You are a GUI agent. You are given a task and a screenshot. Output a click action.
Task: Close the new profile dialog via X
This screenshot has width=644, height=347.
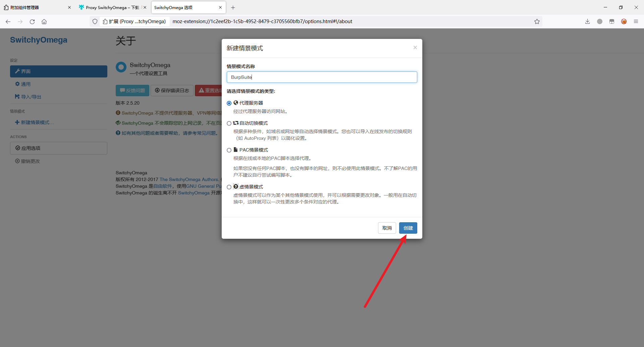[415, 48]
